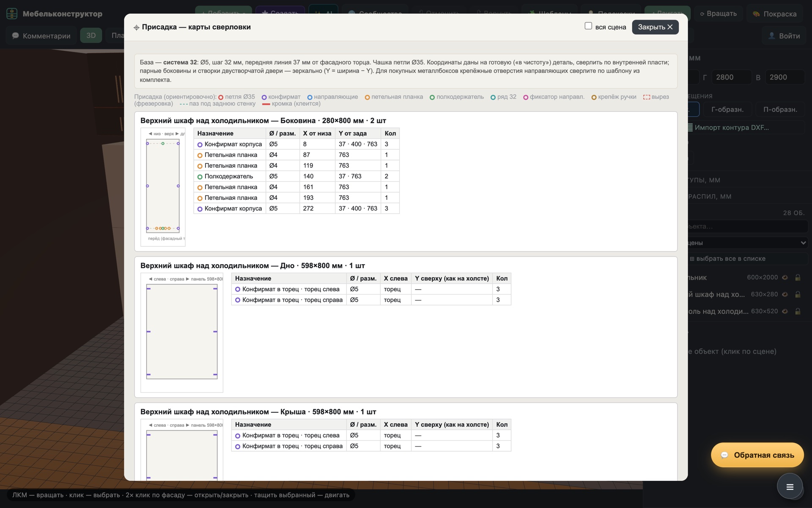Toggle the lock on the 630×280 row
Viewport: 812px width, 508px height.
798,294
